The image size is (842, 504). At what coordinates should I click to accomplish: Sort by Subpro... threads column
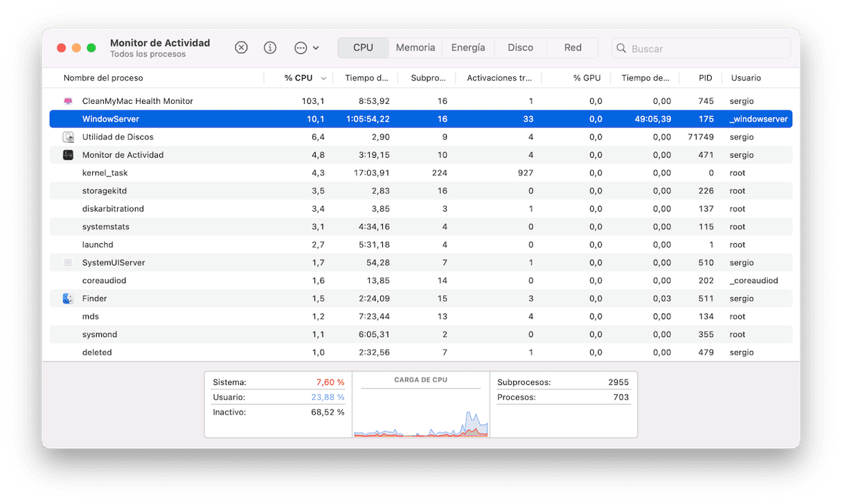click(x=428, y=78)
